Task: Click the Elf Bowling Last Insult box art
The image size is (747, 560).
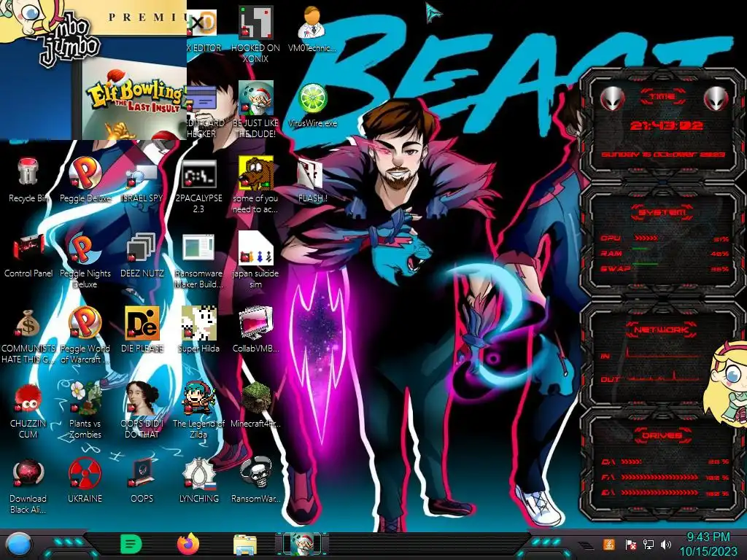Action: [134, 99]
